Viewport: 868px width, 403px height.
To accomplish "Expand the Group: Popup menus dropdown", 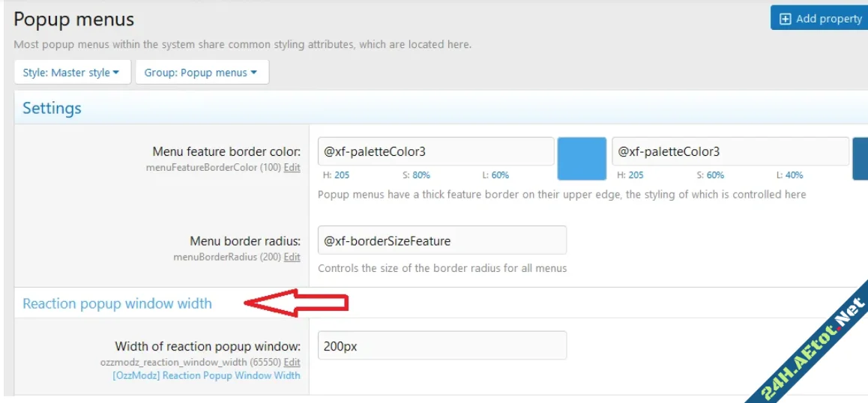I will click(201, 73).
